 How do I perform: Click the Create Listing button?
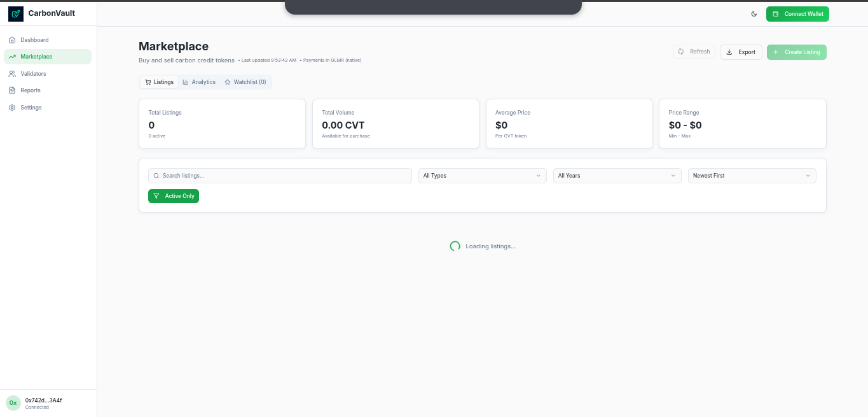pyautogui.click(x=796, y=52)
